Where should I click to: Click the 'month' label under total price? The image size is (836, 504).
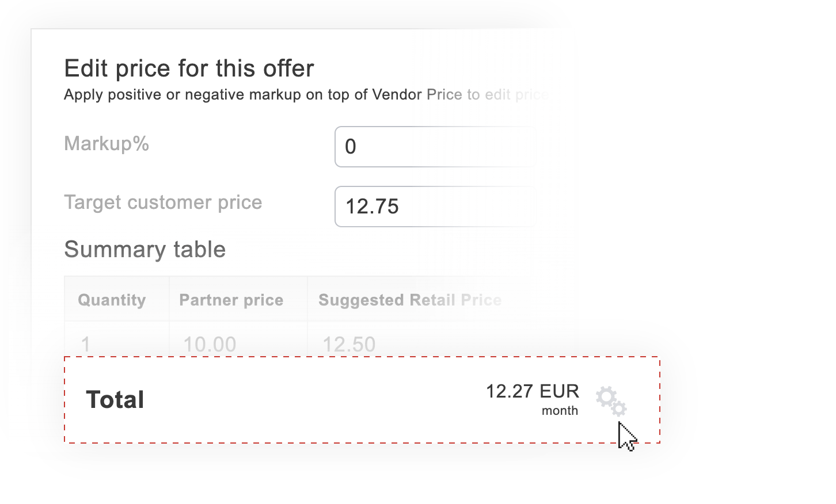[x=559, y=410]
